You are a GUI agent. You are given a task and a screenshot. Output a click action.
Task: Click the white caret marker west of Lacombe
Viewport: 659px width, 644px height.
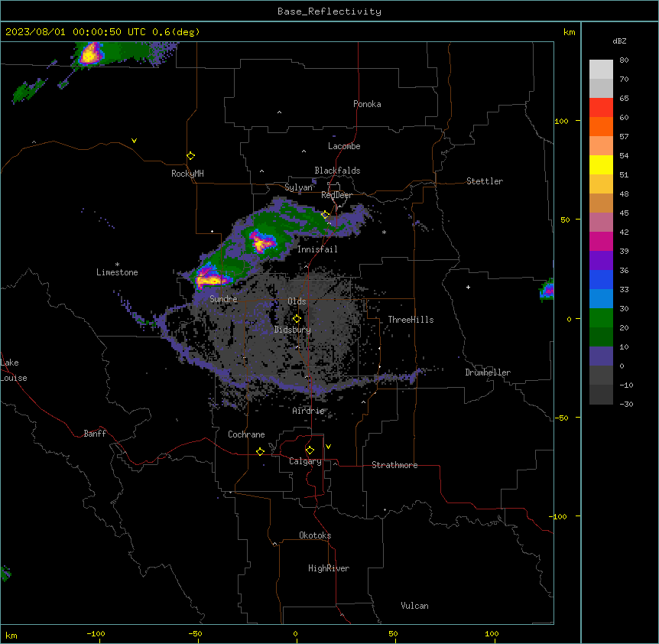[x=304, y=151]
